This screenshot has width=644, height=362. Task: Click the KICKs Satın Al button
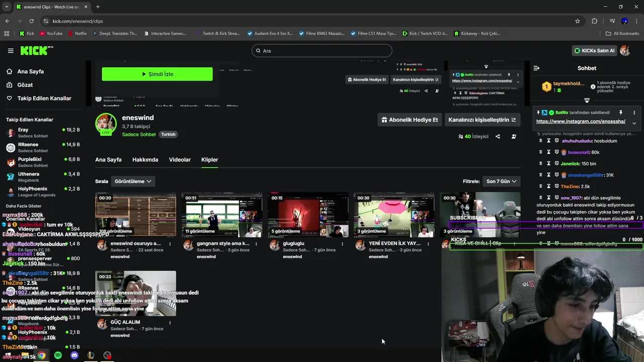(x=595, y=51)
